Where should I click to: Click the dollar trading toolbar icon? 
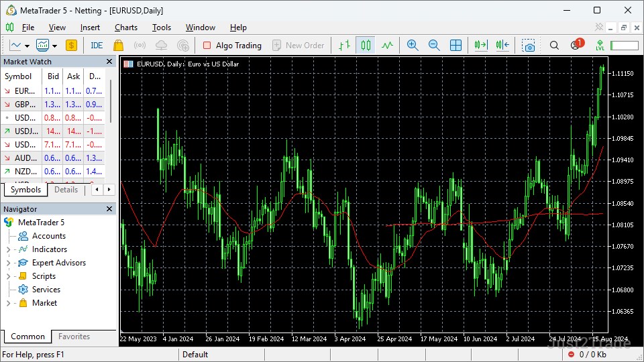(x=72, y=45)
